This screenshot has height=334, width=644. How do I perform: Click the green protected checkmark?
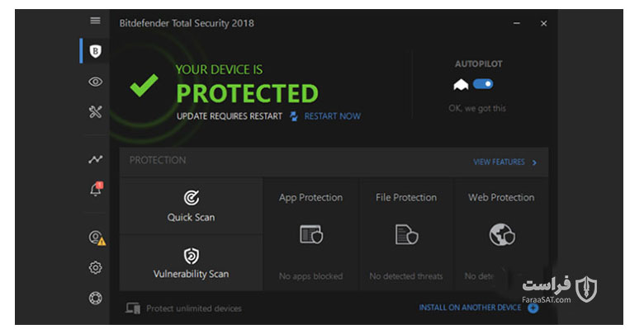(x=144, y=85)
